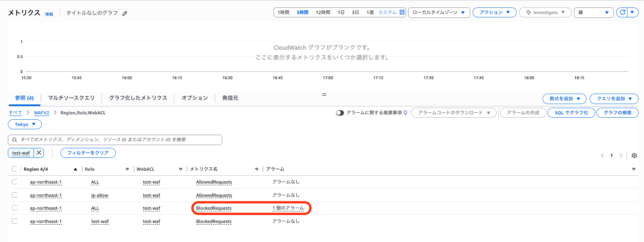The width and height of the screenshot is (644, 242).
Task: Open table preferences gear icon
Action: (634, 156)
